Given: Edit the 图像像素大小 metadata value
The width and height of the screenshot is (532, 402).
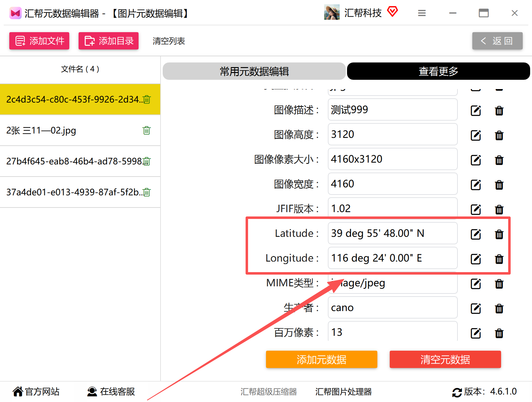Looking at the screenshot, I should (x=476, y=160).
